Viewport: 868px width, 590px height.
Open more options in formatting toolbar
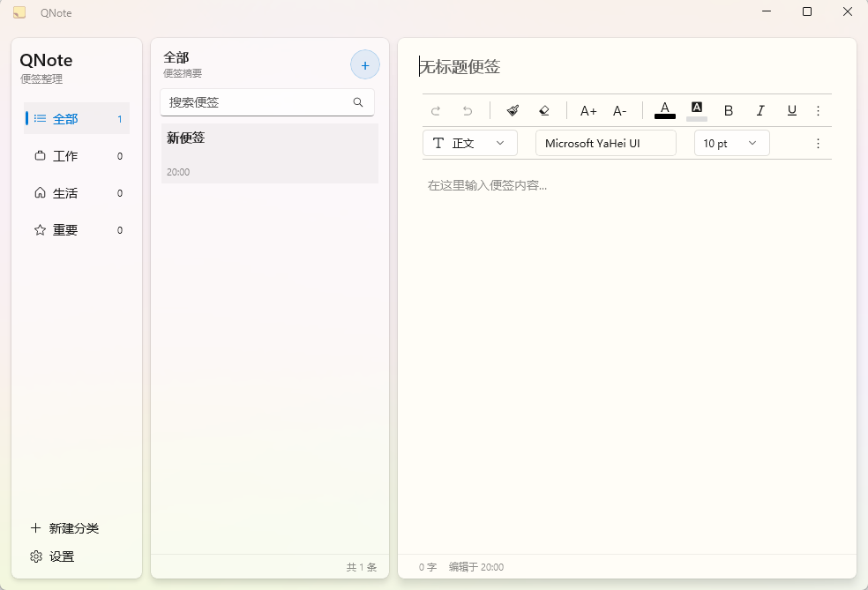point(818,111)
